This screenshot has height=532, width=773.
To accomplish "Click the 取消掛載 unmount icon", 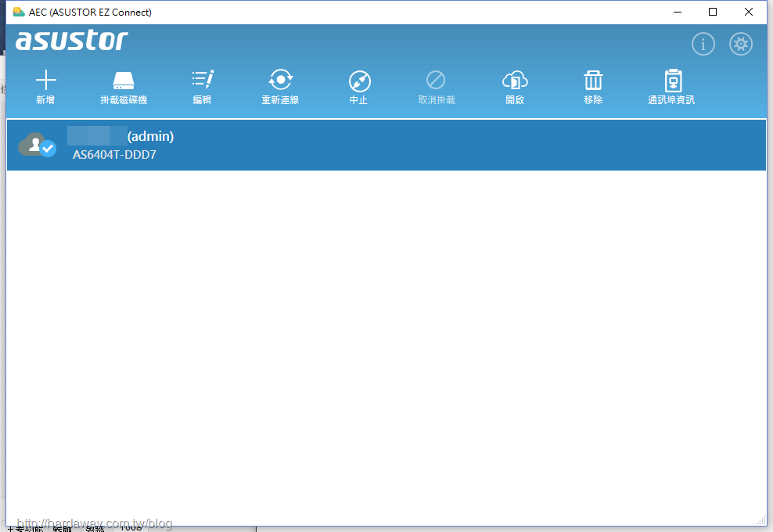I will pos(436,80).
